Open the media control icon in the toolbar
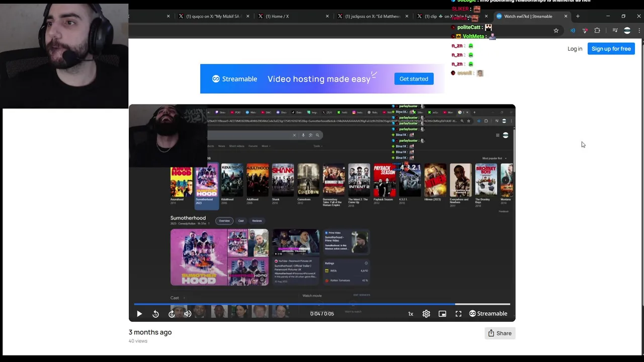The image size is (644, 362). [615, 31]
